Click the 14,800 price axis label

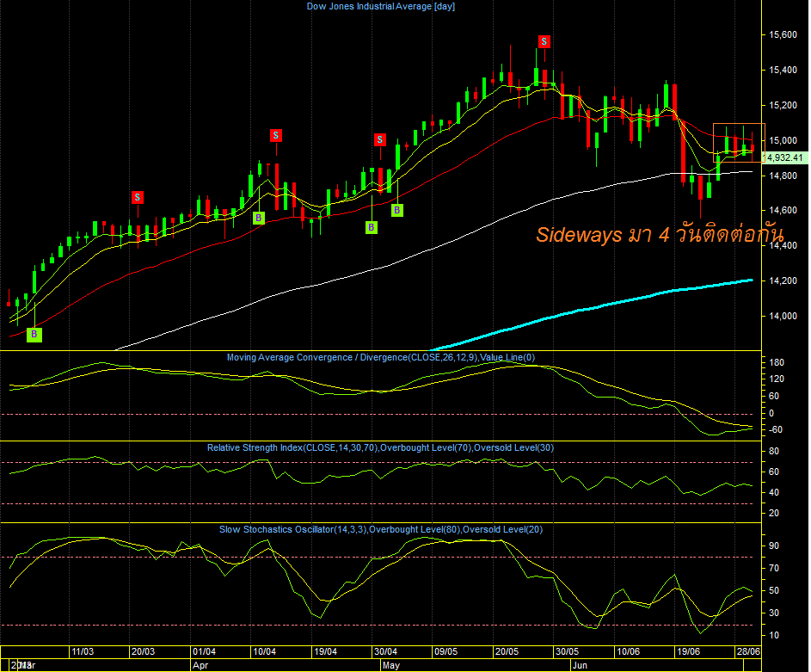pyautogui.click(x=783, y=176)
